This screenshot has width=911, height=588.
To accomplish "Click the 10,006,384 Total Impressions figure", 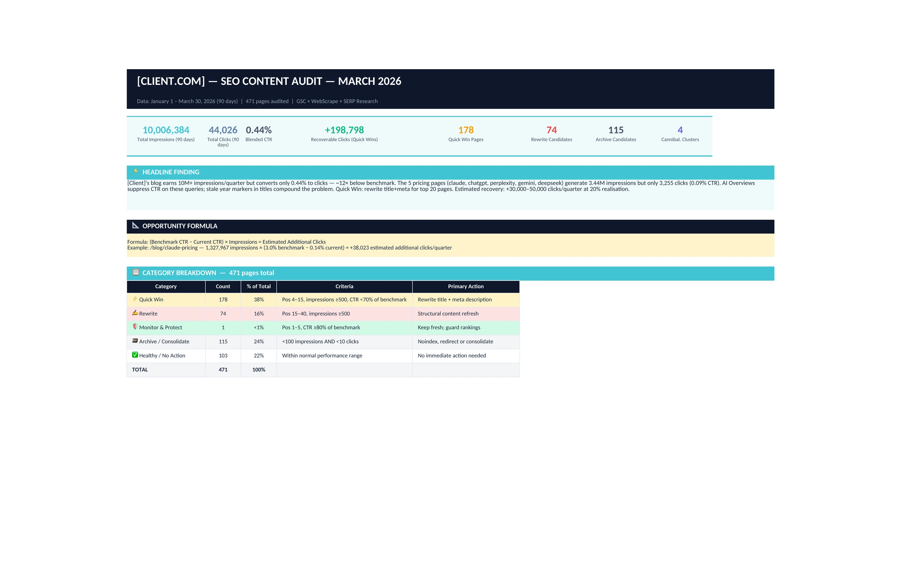I will click(166, 130).
